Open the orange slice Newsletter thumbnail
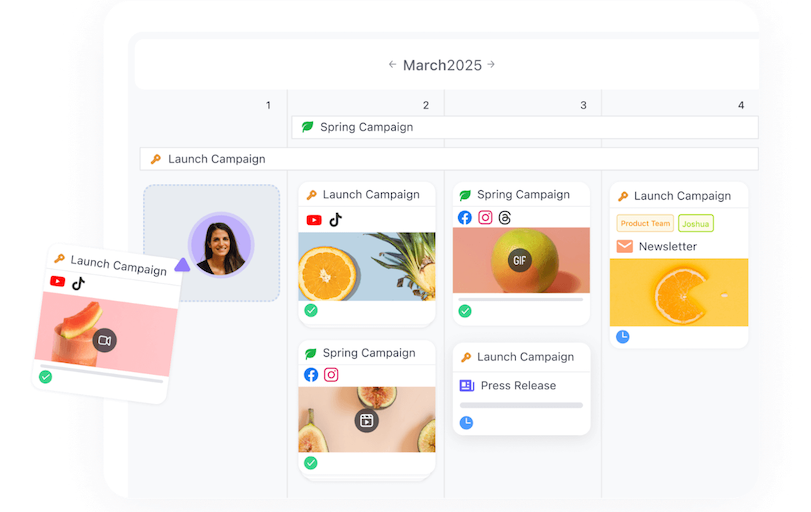The image size is (811, 512). pos(679,292)
